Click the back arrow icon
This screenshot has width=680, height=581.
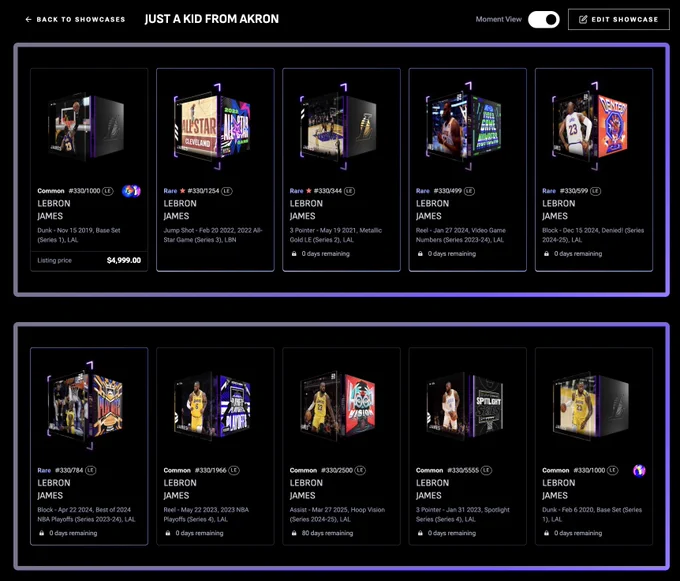click(29, 20)
